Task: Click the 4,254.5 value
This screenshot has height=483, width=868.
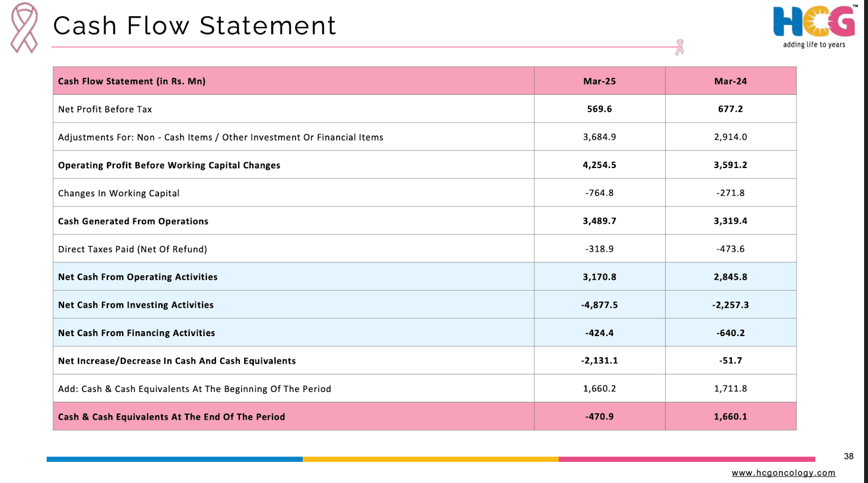Action: coord(599,165)
